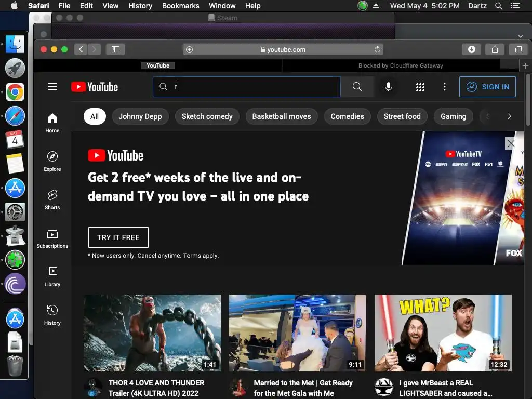Launch Google Chrome from the Dock
The width and height of the screenshot is (532, 399).
(x=15, y=92)
